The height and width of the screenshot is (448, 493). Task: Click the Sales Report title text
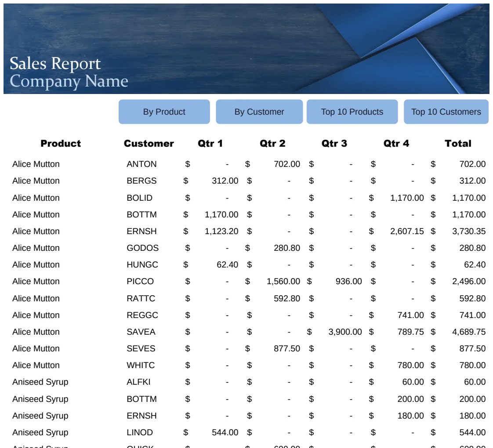(x=55, y=64)
